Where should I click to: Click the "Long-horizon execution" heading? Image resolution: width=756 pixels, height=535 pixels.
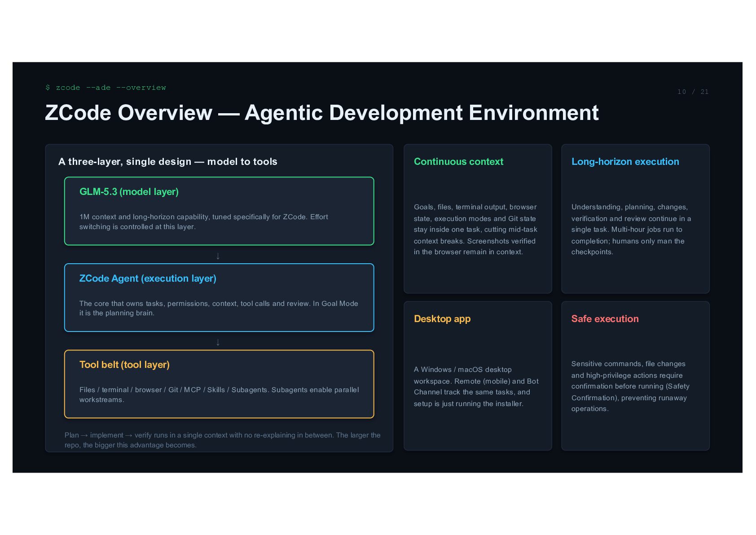coord(625,162)
